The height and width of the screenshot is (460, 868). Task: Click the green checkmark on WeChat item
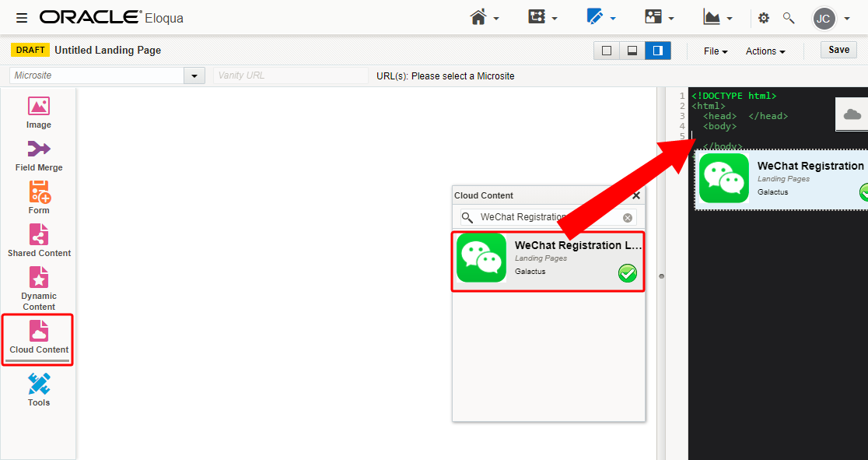pos(627,273)
